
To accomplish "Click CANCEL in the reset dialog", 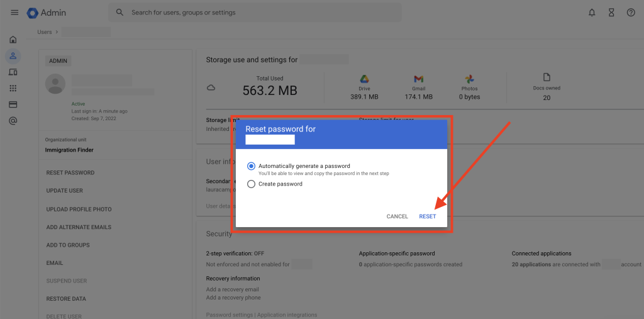I will pos(397,216).
